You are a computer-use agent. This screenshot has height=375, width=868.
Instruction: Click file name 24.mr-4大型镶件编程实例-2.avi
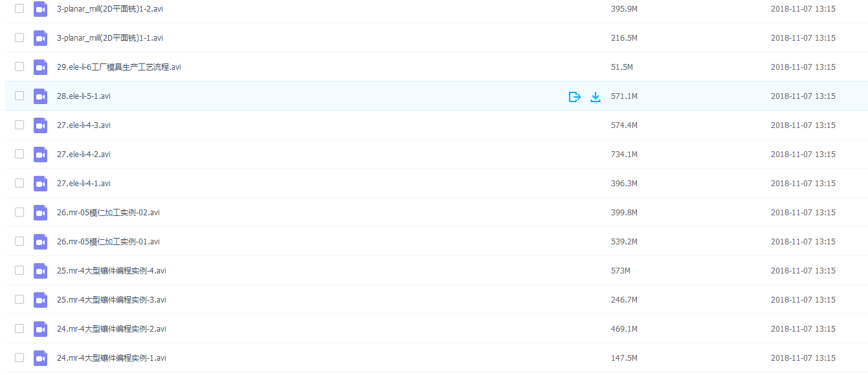click(x=111, y=329)
